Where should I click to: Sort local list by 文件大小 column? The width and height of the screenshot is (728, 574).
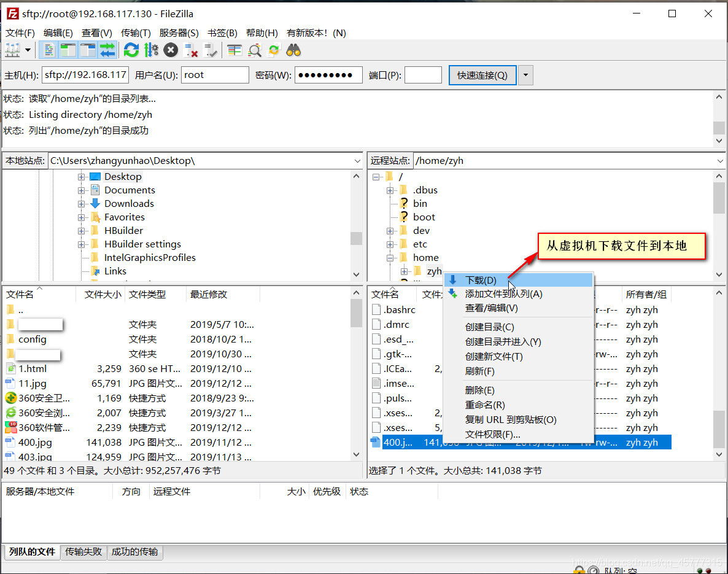[x=100, y=295]
